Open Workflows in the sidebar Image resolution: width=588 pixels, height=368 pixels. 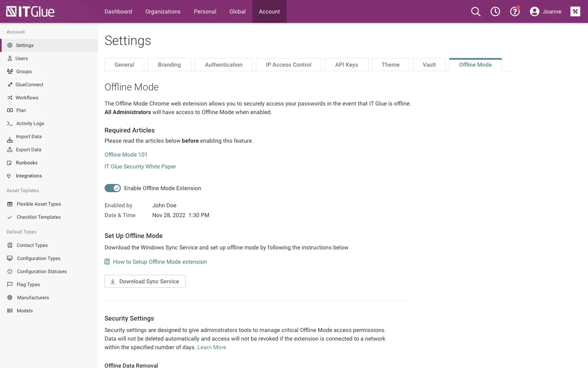coord(27,98)
